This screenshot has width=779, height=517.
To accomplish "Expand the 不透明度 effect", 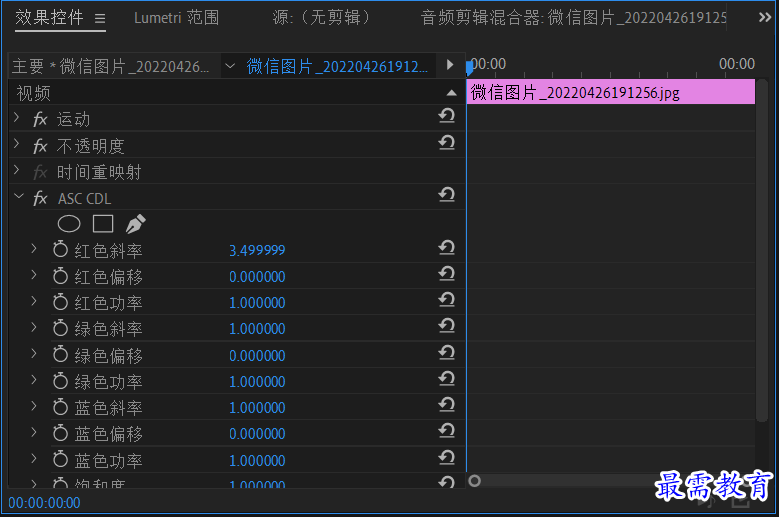I will 17,144.
